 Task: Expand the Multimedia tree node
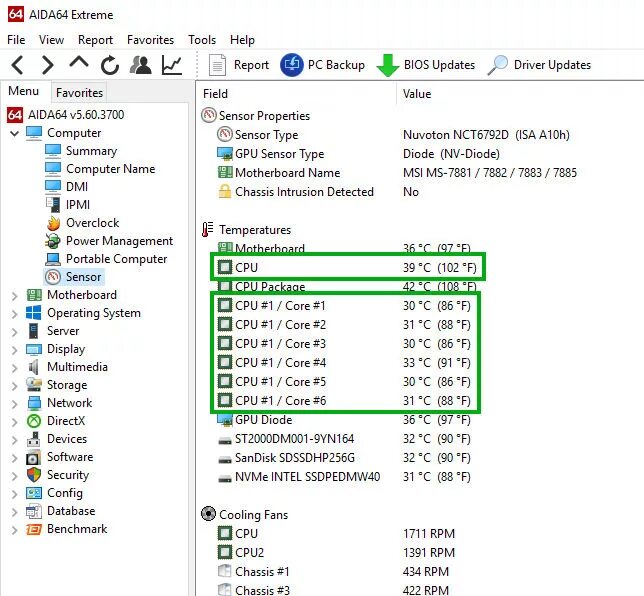pos(14,368)
